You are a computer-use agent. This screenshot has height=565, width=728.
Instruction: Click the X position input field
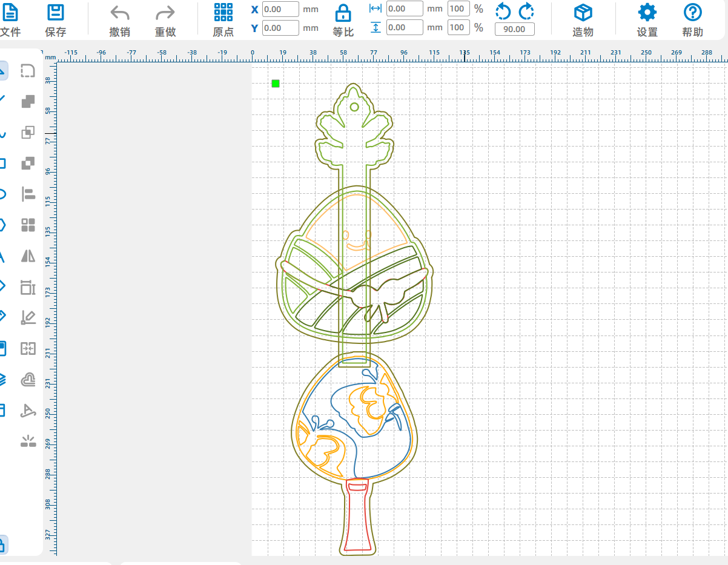point(280,9)
